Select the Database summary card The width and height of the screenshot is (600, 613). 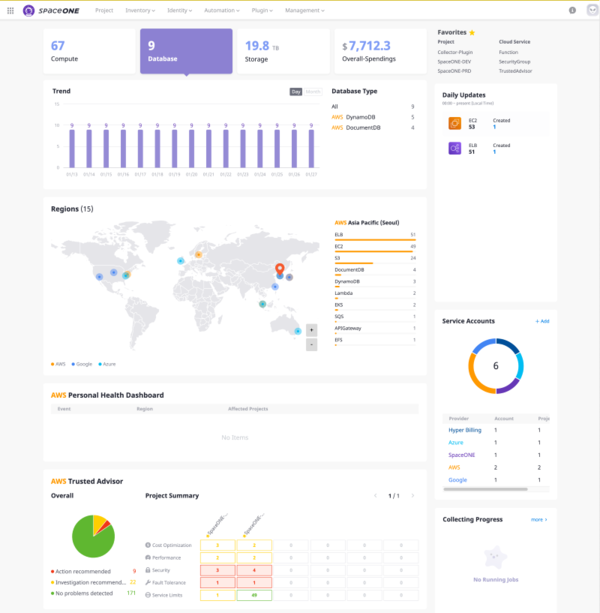pyautogui.click(x=186, y=51)
